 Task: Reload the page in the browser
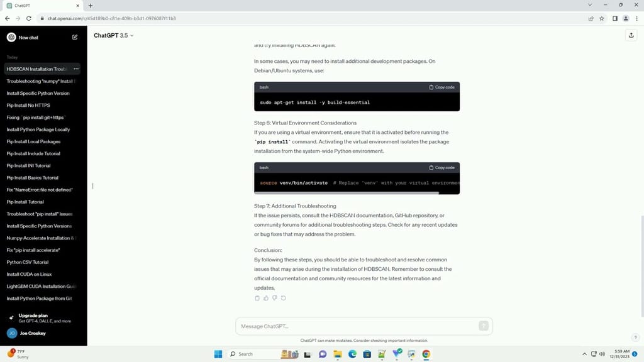coord(28,18)
